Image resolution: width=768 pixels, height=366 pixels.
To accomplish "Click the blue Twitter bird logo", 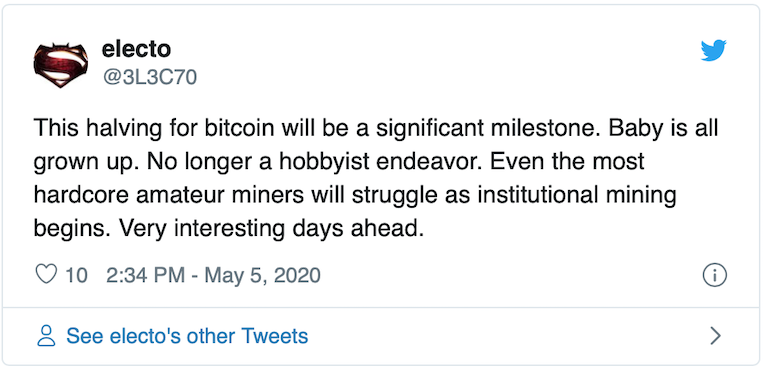I will [x=713, y=51].
